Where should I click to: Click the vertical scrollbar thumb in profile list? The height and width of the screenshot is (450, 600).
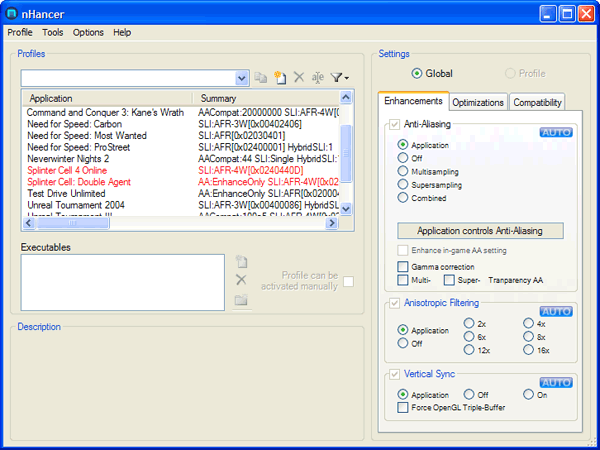click(x=346, y=153)
